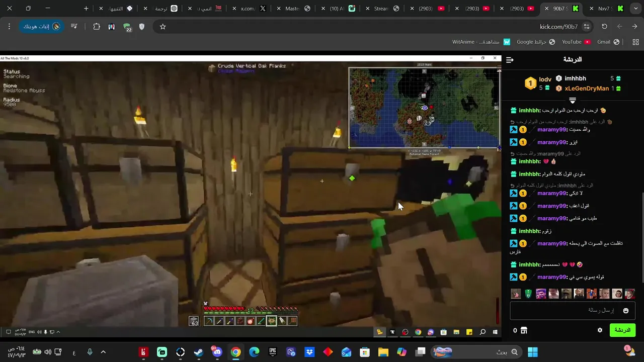Open the emoji picker in message box
This screenshot has height=362, width=644.
pos(626,311)
